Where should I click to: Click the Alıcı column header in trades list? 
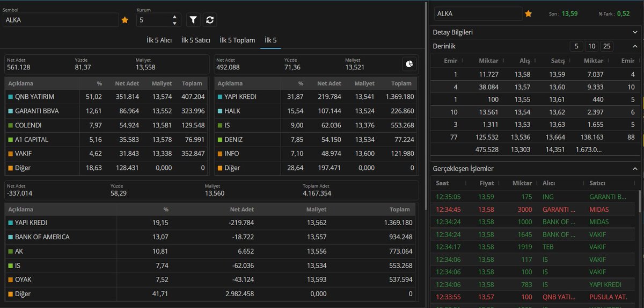click(x=548, y=183)
